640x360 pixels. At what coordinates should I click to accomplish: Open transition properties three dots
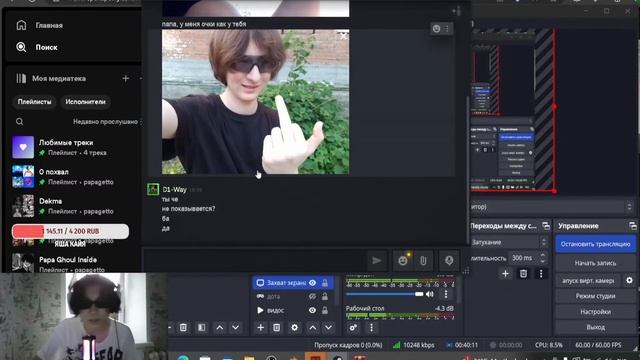(541, 273)
